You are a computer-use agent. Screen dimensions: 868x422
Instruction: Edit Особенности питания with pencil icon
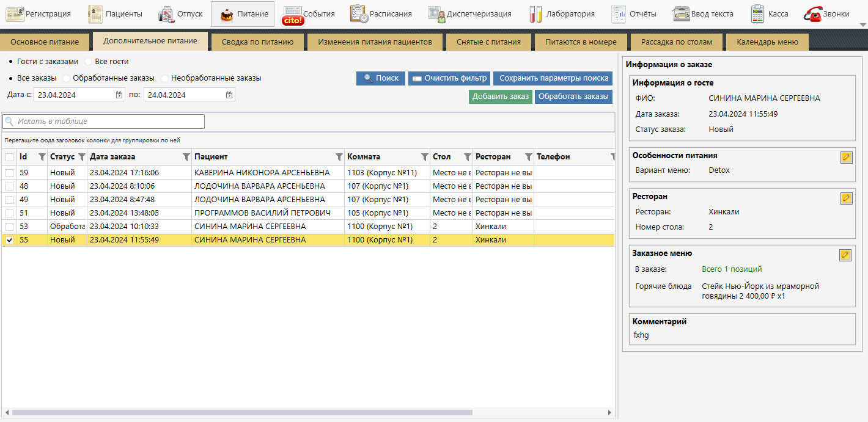(846, 157)
